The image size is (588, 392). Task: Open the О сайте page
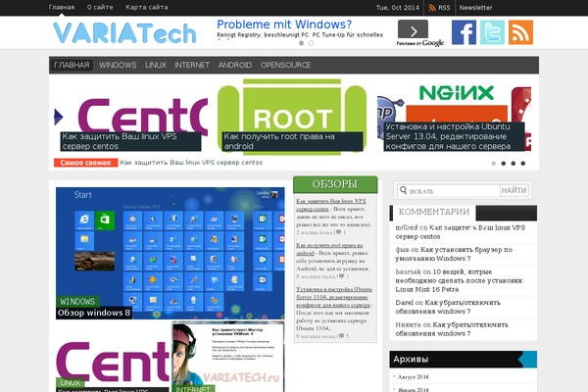(x=100, y=7)
